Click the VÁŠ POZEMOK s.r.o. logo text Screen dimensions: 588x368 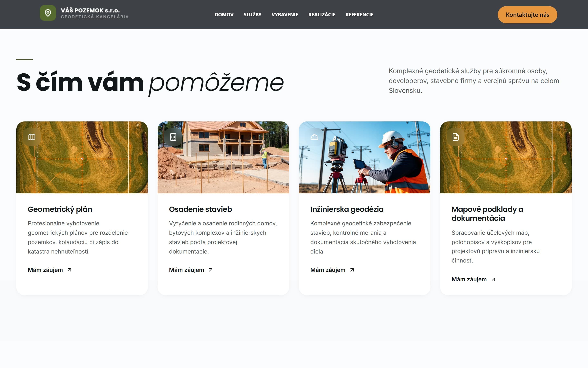tap(90, 10)
